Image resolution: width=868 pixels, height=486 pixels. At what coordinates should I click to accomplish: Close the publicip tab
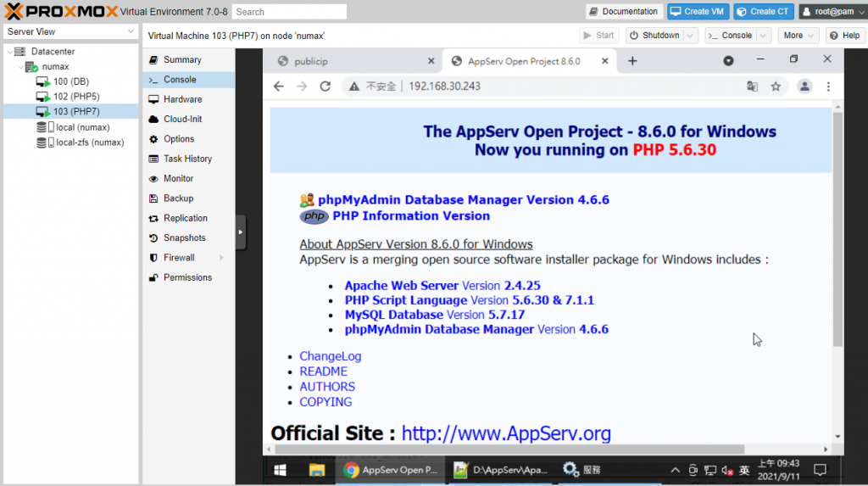click(x=431, y=61)
